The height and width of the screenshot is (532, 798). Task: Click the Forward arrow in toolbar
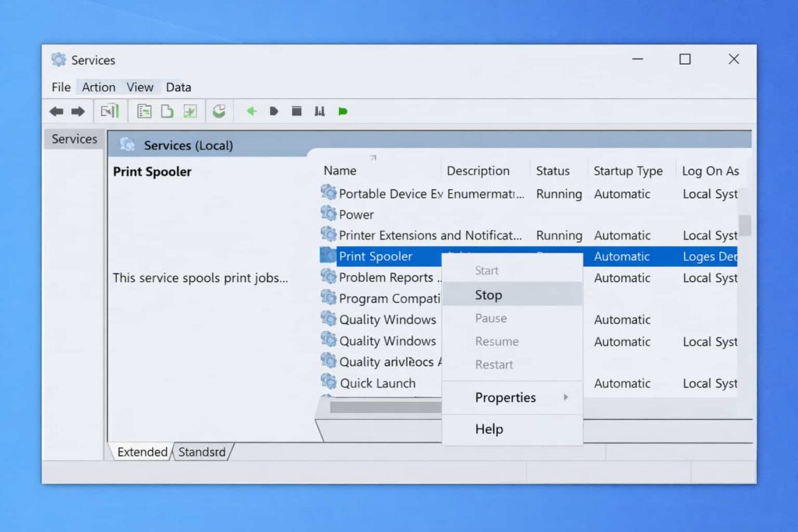click(78, 111)
